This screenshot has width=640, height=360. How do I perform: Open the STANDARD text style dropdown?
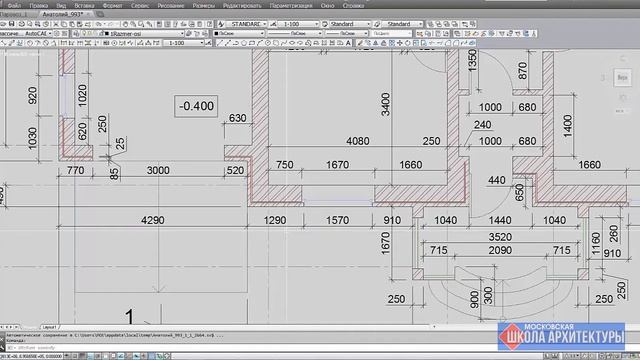[x=247, y=24]
